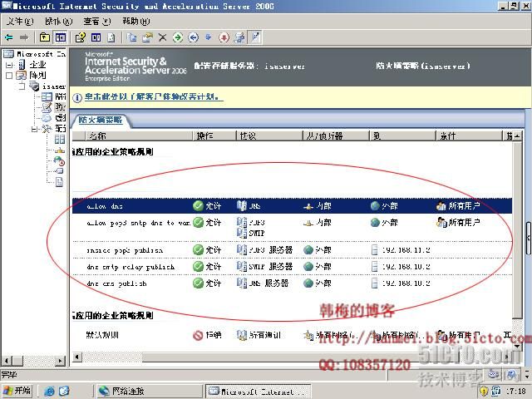Open the 查看 menu

(x=97, y=22)
